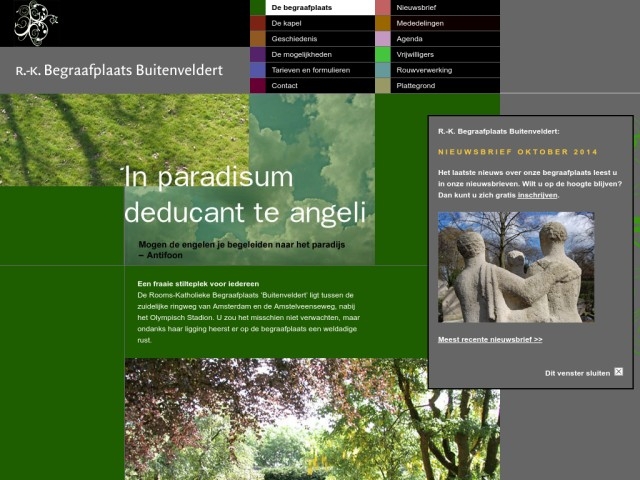Select Vrijwilligers from the menu

tap(418, 54)
